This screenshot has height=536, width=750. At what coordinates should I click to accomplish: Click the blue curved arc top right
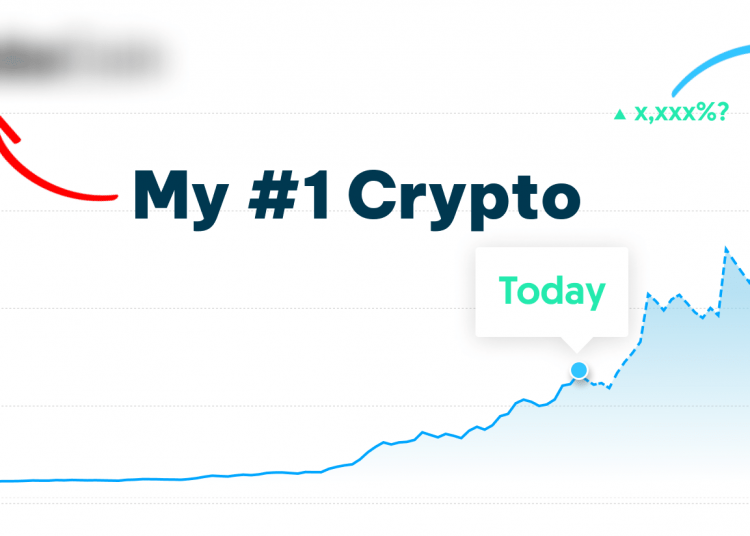pyautogui.click(x=711, y=69)
